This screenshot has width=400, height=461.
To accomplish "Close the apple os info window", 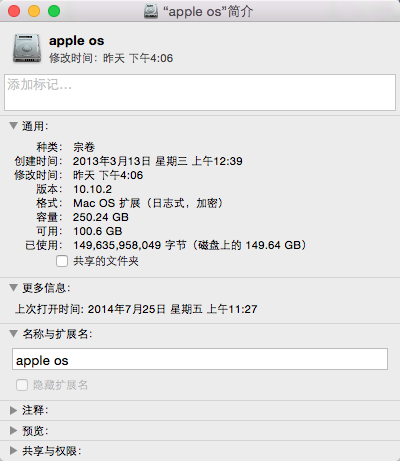I will [x=14, y=11].
